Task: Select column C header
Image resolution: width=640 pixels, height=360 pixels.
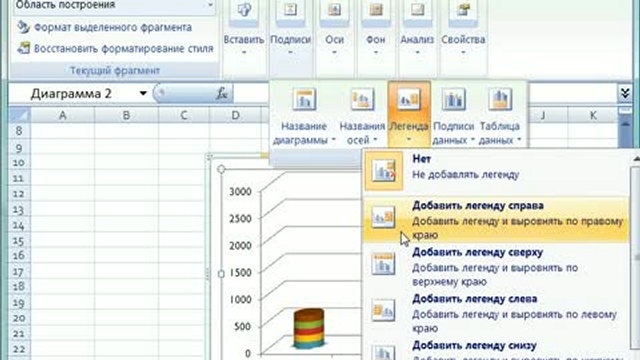Action: (x=184, y=116)
